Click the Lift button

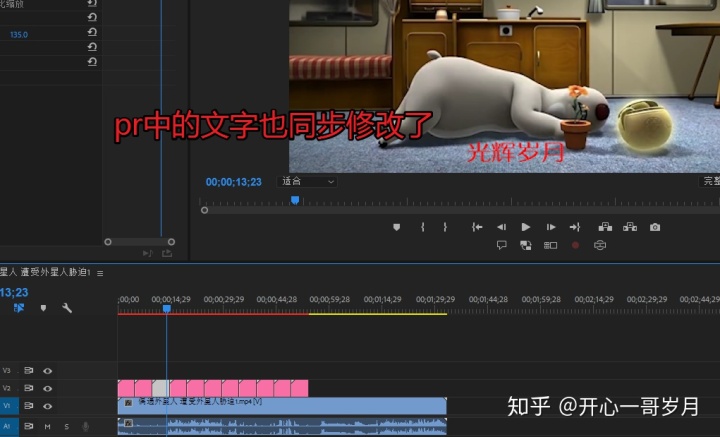pyautogui.click(x=605, y=227)
